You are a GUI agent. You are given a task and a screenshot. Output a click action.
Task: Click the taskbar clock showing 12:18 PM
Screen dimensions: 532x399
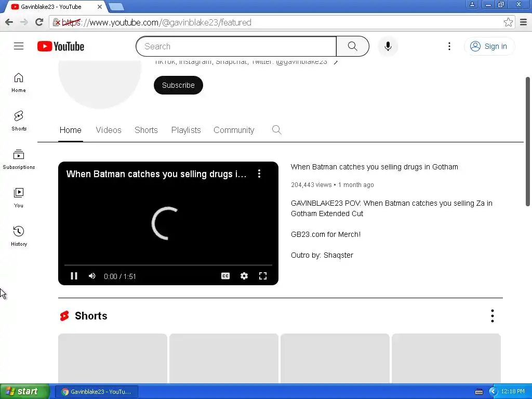[513, 392]
